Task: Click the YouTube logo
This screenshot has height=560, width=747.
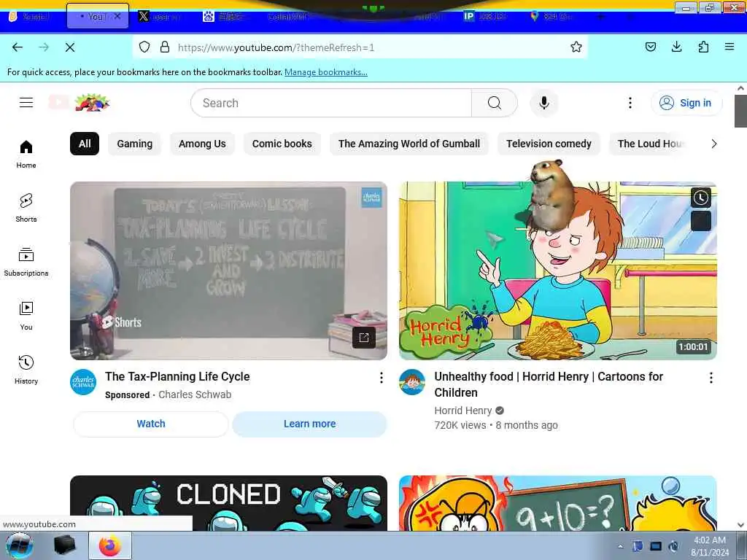Action: coord(79,102)
